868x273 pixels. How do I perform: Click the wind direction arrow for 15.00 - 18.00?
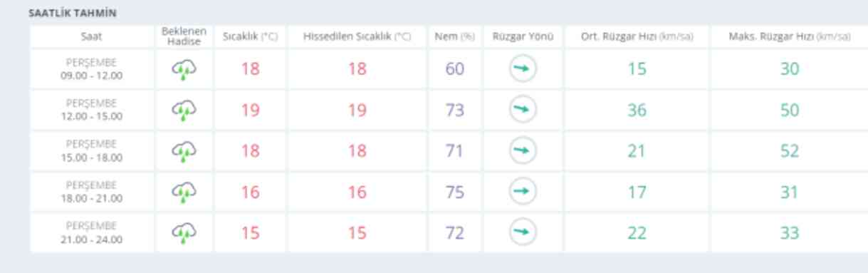click(x=523, y=151)
